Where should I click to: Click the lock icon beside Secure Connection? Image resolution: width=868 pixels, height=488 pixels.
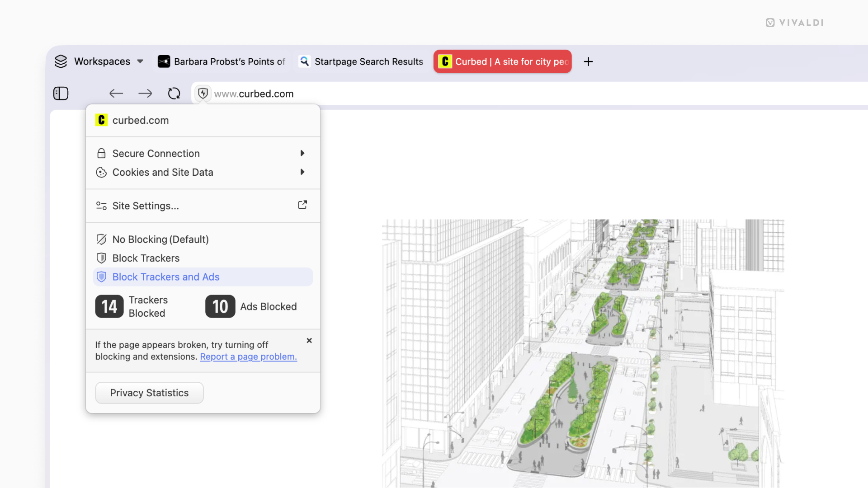tap(101, 154)
